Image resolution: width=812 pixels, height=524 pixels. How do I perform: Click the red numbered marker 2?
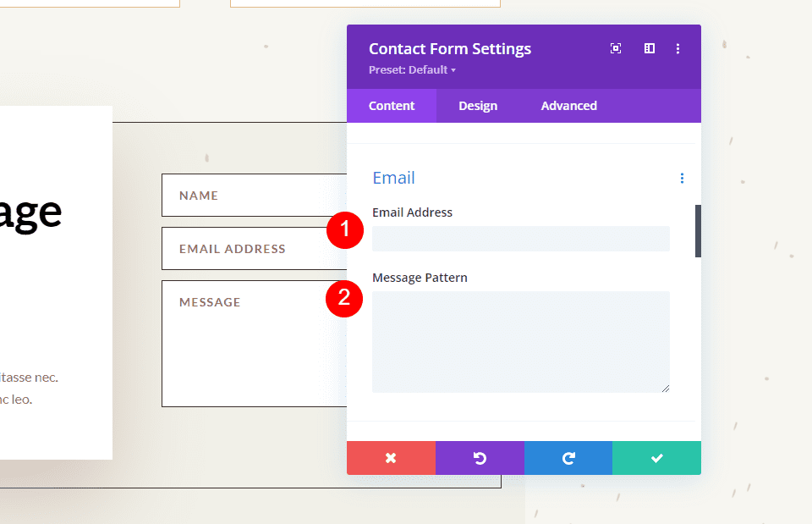[x=344, y=299]
